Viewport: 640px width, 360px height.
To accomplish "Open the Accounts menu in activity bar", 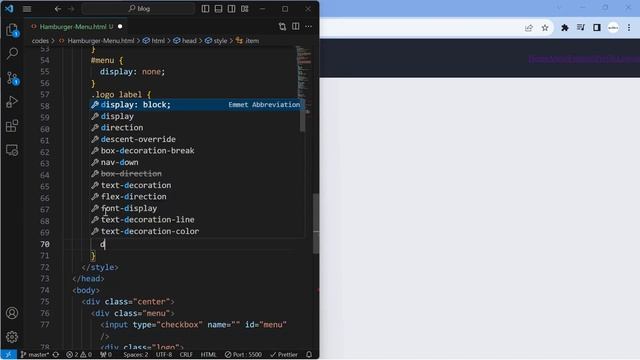I will [x=12, y=313].
